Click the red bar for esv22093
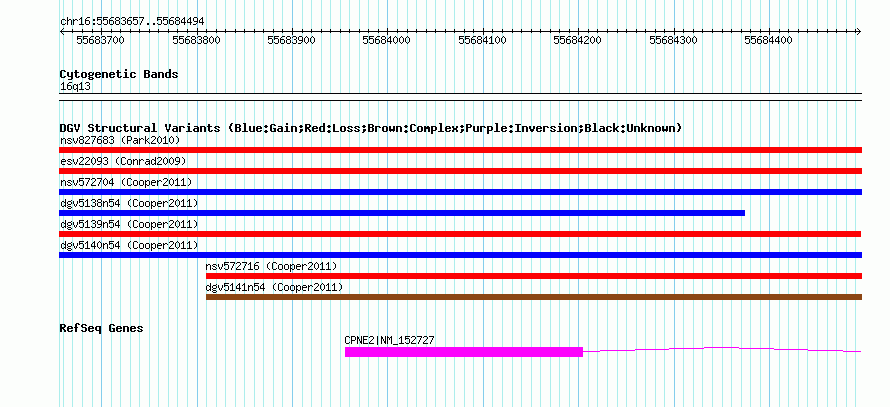 point(460,171)
